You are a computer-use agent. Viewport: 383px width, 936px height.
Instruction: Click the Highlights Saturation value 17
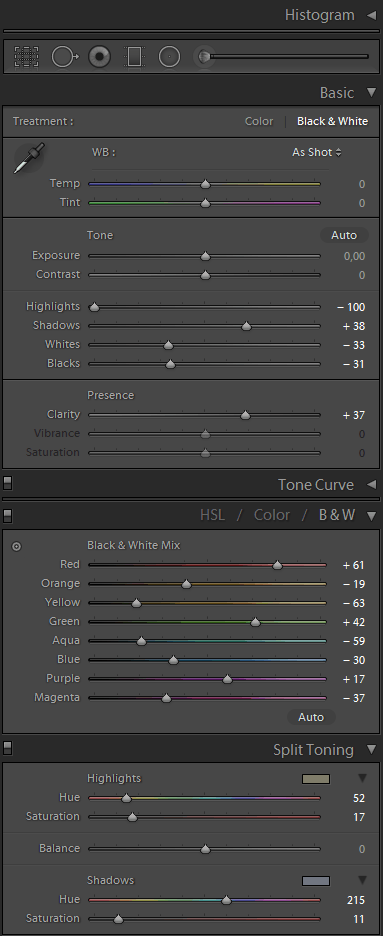[359, 817]
